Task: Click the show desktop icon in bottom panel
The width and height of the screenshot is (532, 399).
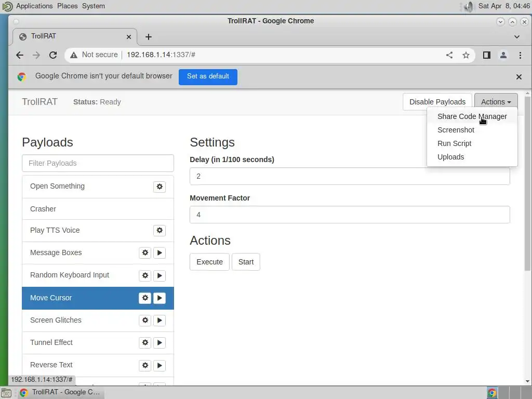Action: [6, 393]
